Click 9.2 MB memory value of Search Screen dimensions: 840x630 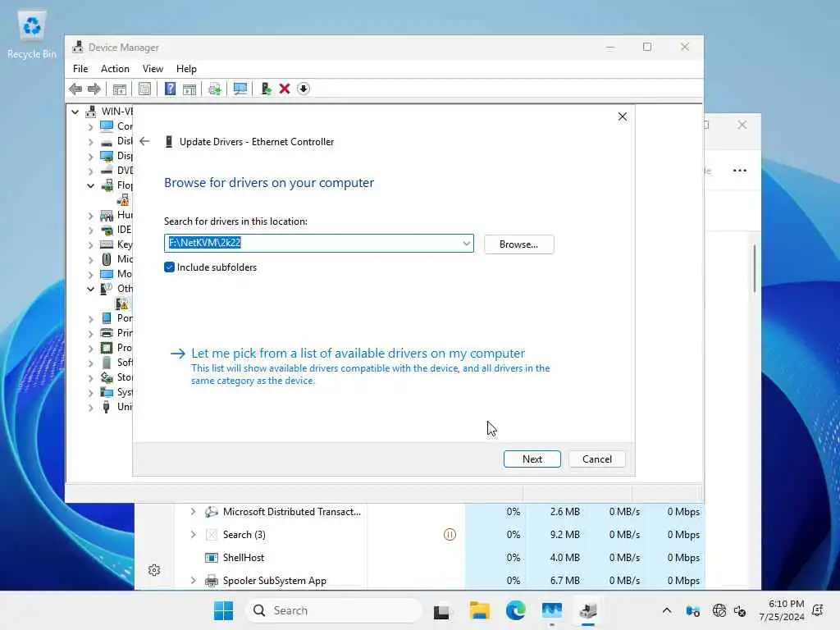(564, 535)
